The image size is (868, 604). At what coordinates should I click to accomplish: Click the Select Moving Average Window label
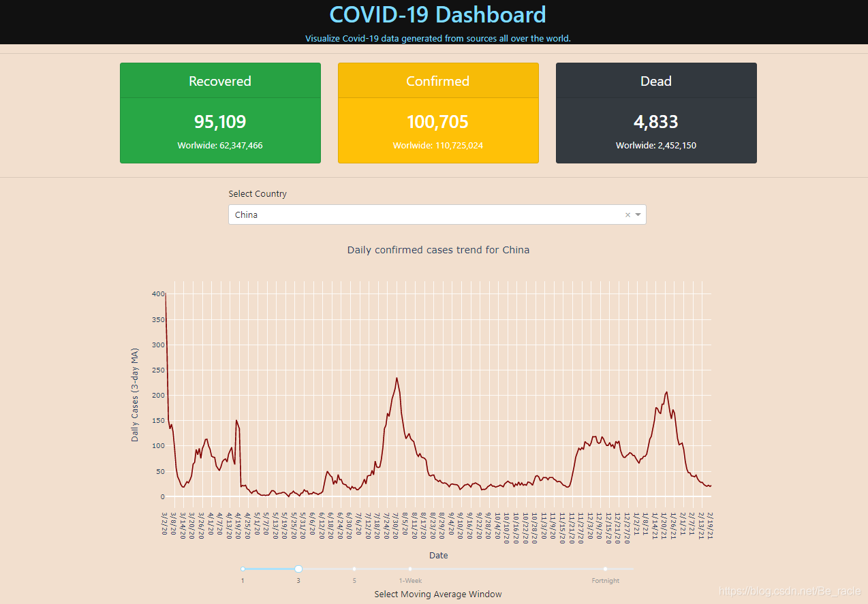coord(438,594)
